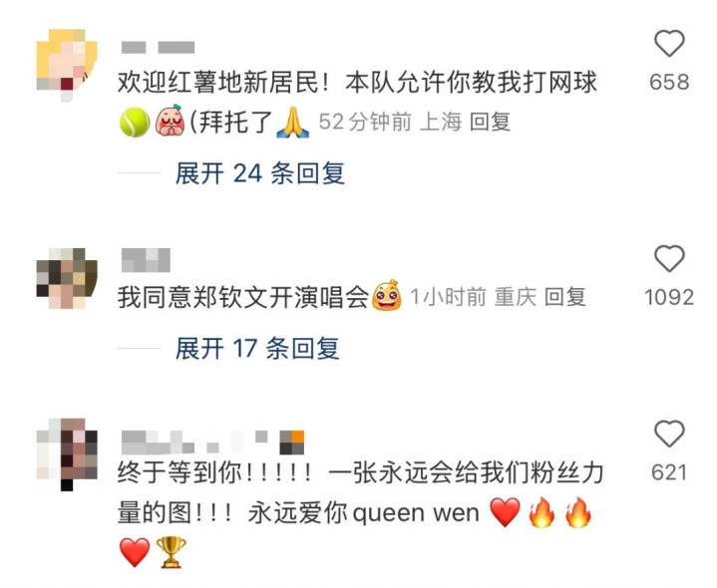Like the queen wen comment
The height and width of the screenshot is (588, 717).
pos(669,434)
